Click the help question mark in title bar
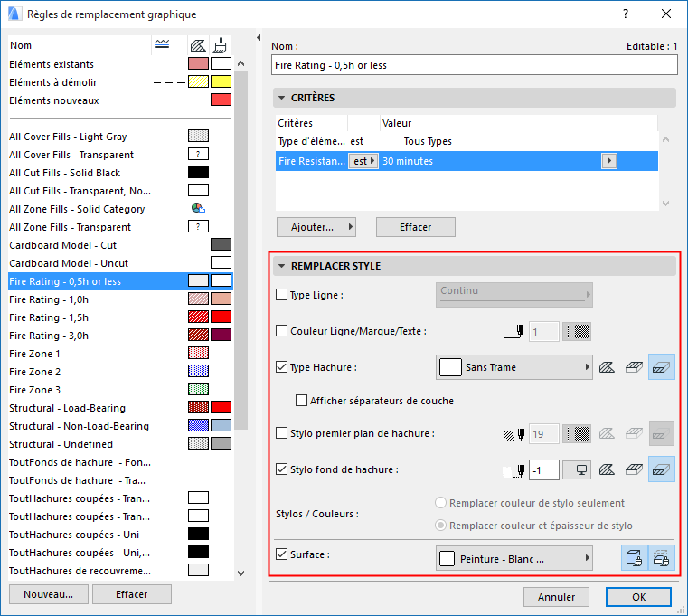 (x=626, y=14)
